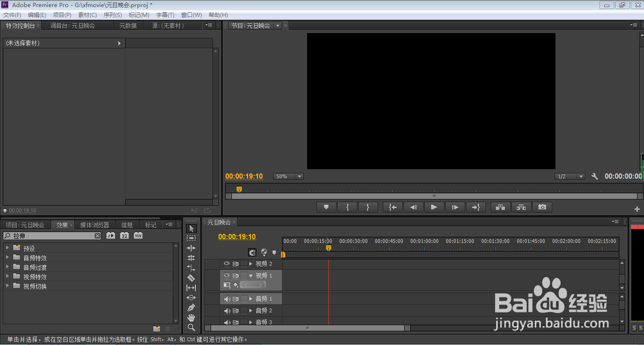Open 50% zoom level dropdown
The height and width of the screenshot is (345, 644).
pos(288,176)
